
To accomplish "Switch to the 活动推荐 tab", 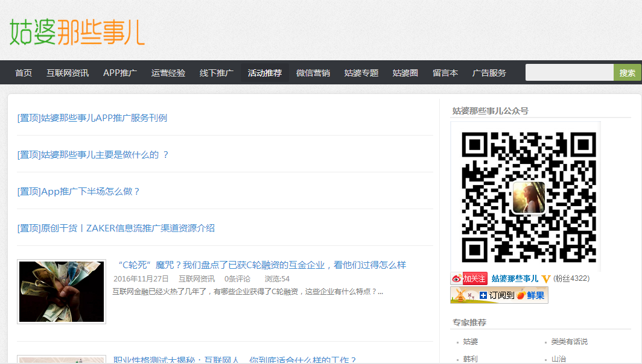I will tap(265, 73).
